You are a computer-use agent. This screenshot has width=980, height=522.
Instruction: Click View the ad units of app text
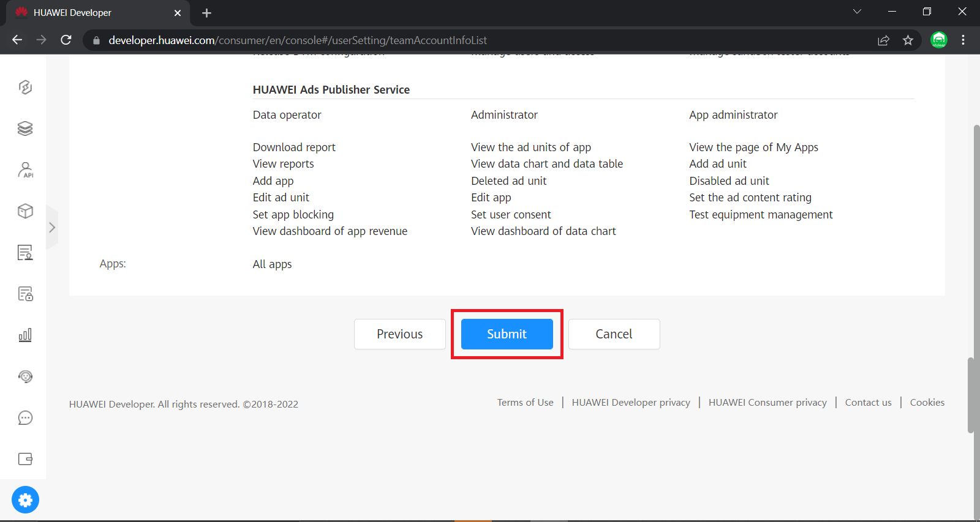(531, 147)
